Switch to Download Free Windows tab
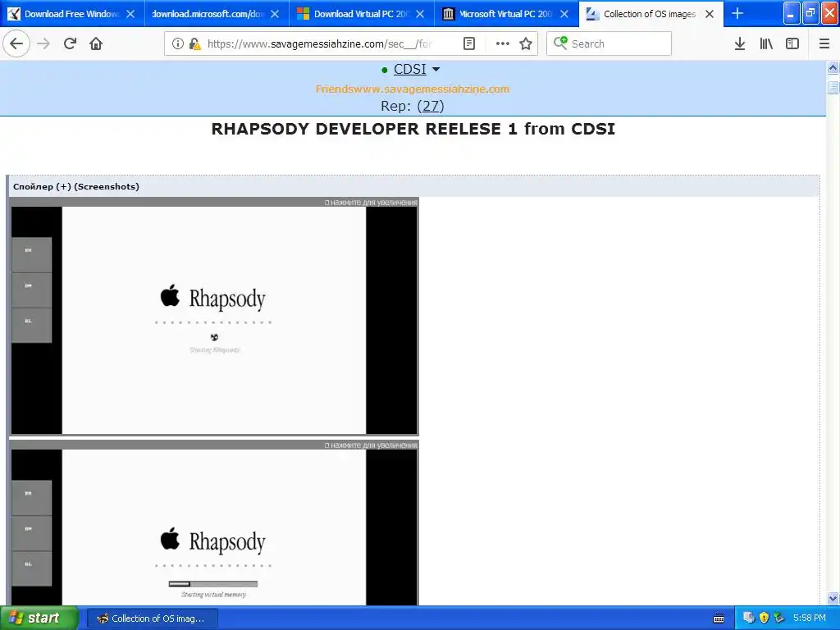The width and height of the screenshot is (840, 630). (x=72, y=14)
